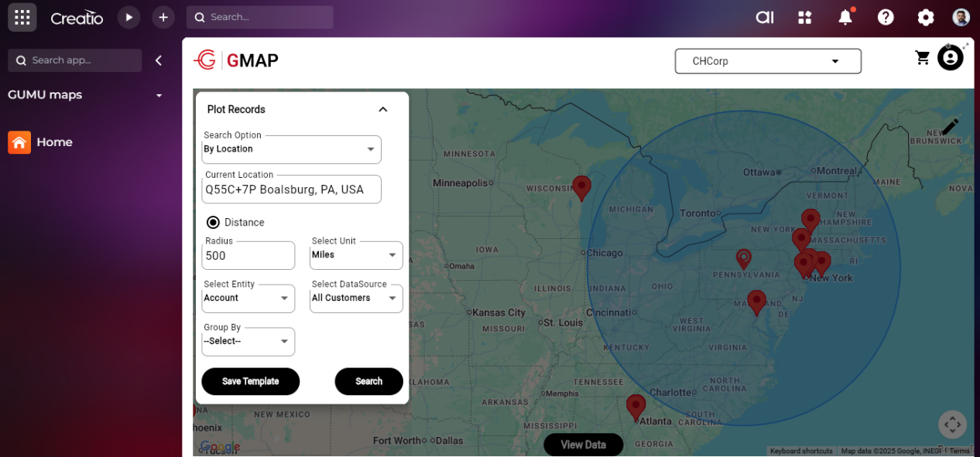Click the Save Template button
The width and height of the screenshot is (980, 457).
pyautogui.click(x=250, y=381)
